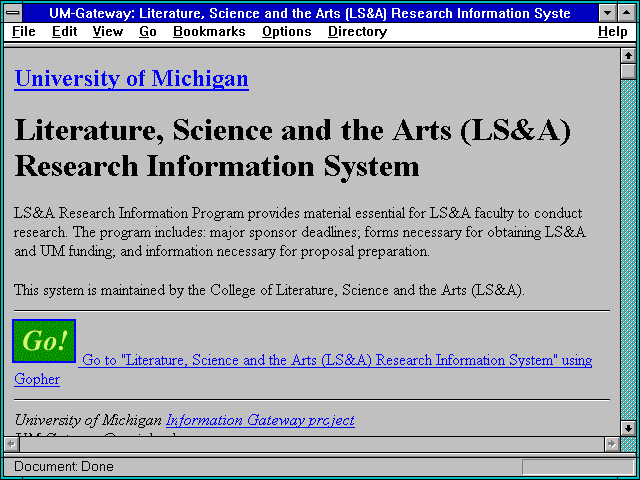The image size is (640, 480).
Task: Open the Bookmarks menu
Action: tap(209, 32)
